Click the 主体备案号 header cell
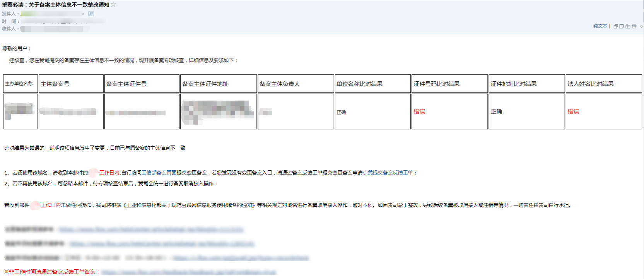 pos(71,84)
